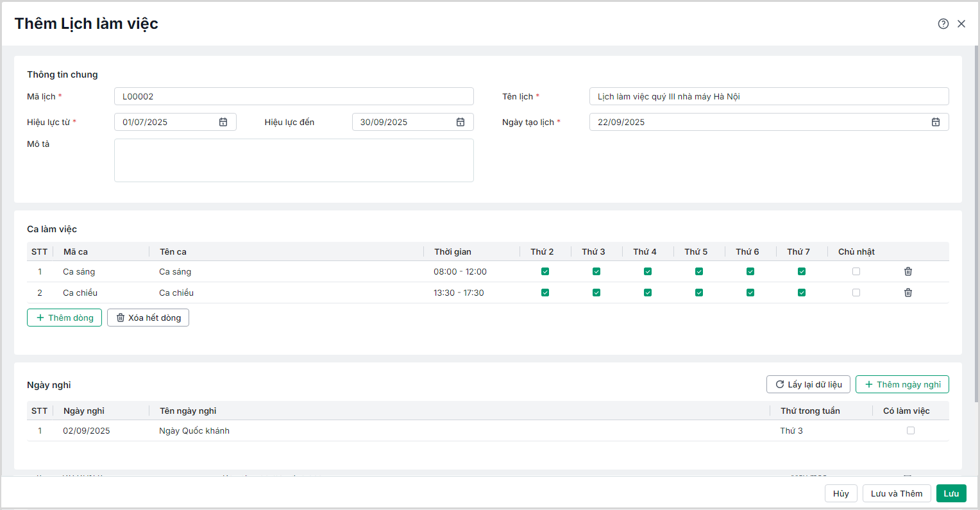Open calendar picker for Ngày tạo lịch
Screen dimensions: 980x510
(936, 122)
